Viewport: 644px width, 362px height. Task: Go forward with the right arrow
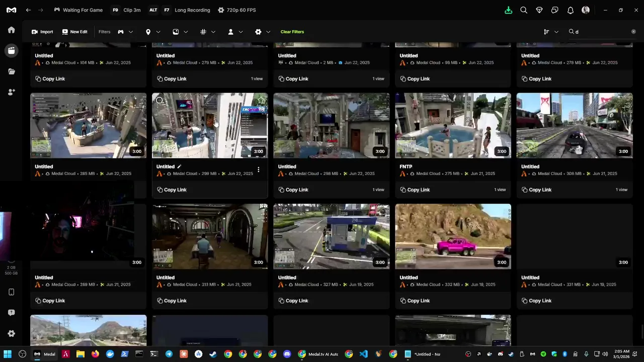pos(41,10)
